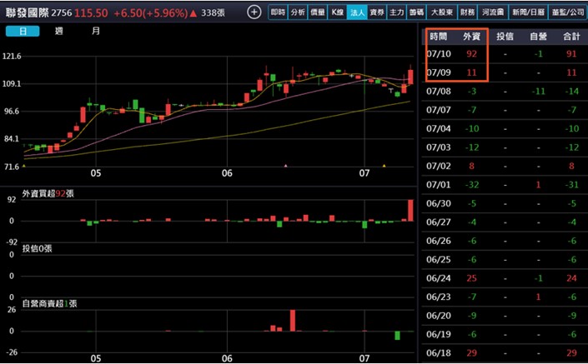Click the 投信 column header

click(x=505, y=37)
